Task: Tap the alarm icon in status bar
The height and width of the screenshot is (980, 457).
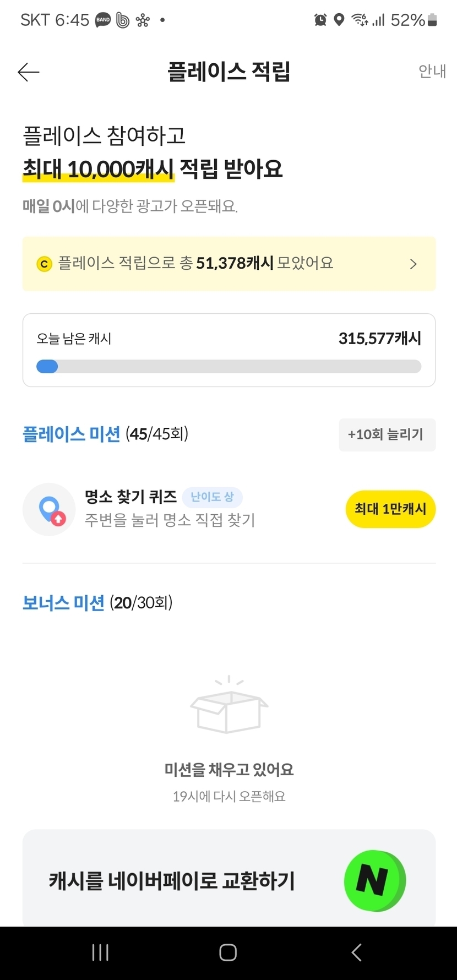Action: 320,20
